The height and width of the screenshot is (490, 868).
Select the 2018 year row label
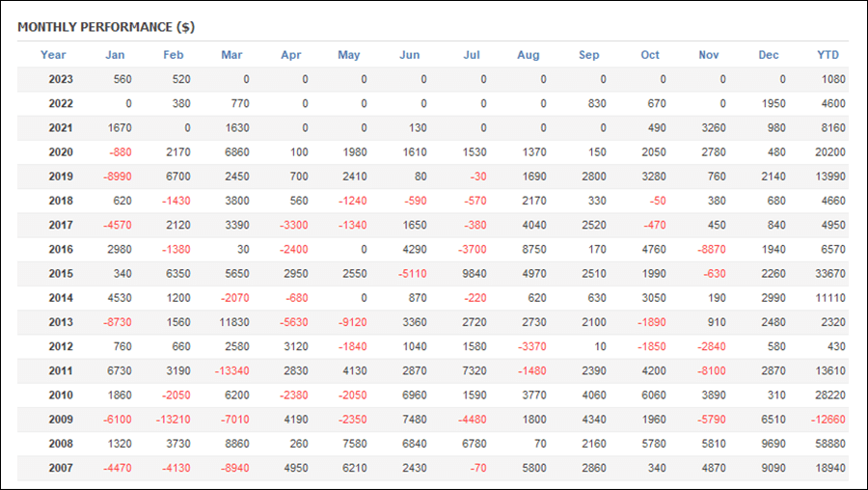(x=61, y=201)
